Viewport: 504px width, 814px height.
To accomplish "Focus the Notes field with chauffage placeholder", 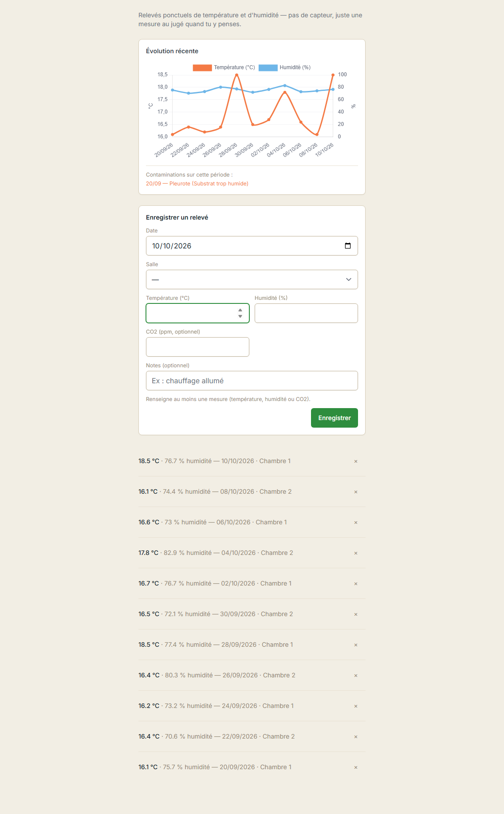I will [252, 381].
